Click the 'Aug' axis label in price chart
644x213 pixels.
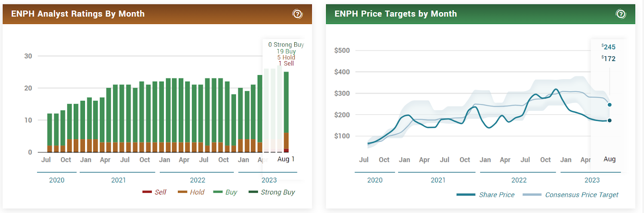click(x=609, y=159)
